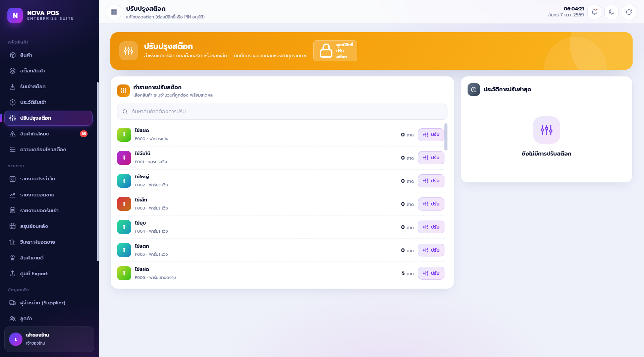Open the notifications bell icon
The image size is (644, 357).
[x=594, y=12]
